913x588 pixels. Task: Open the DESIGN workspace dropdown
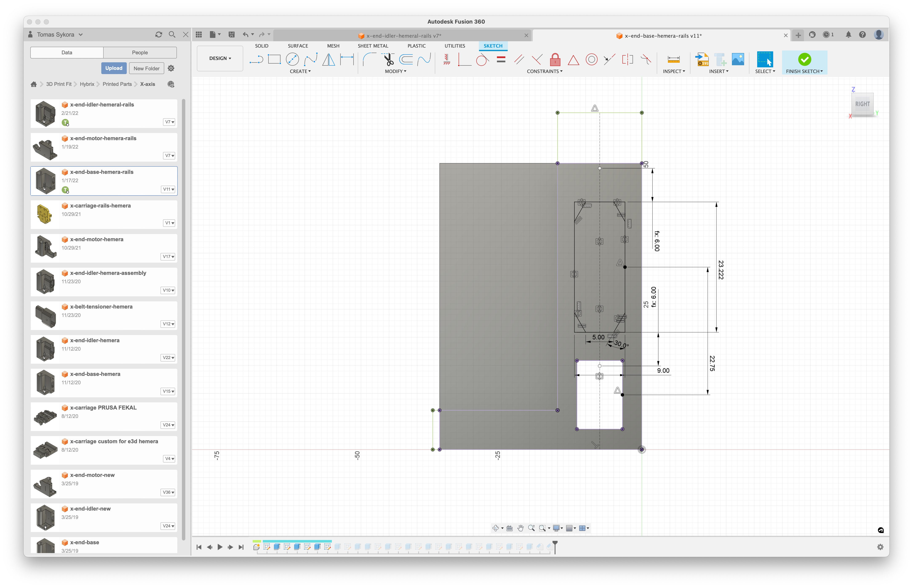click(x=220, y=59)
